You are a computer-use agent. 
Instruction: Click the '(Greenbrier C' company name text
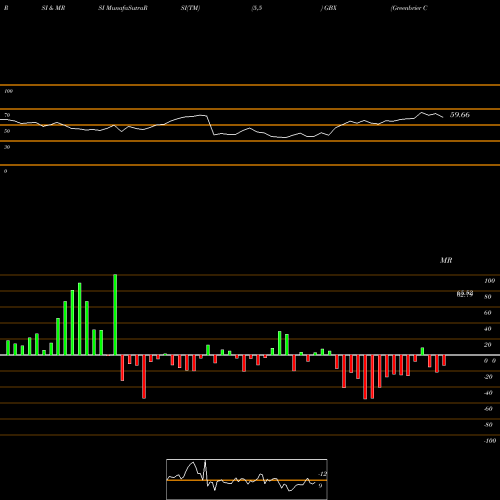click(x=409, y=8)
